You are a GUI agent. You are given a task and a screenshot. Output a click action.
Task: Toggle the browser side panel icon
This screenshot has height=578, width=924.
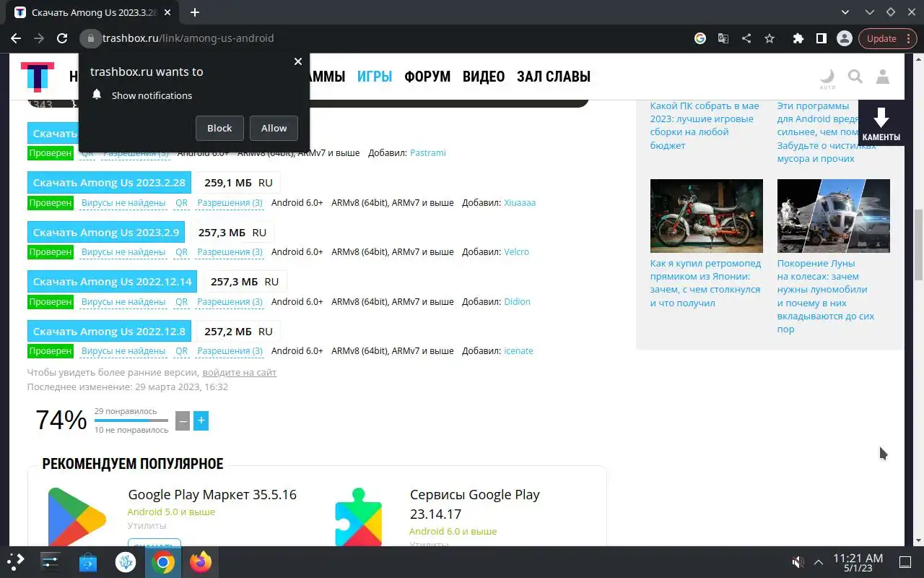click(821, 38)
